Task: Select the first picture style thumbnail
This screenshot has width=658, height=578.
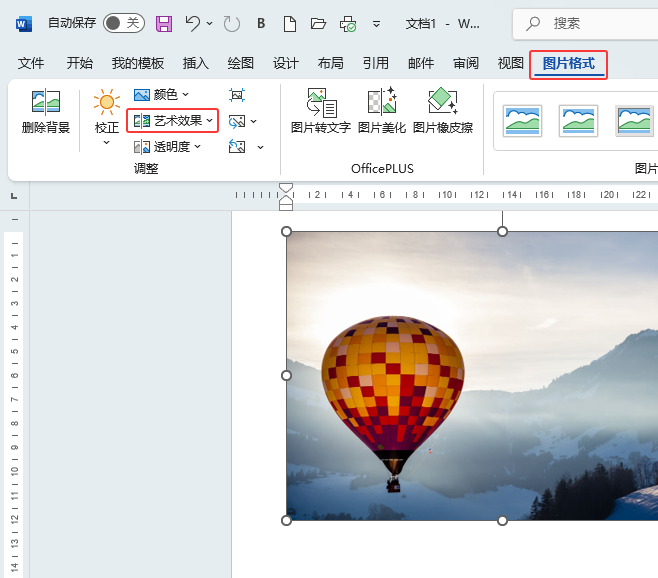Action: pos(522,121)
